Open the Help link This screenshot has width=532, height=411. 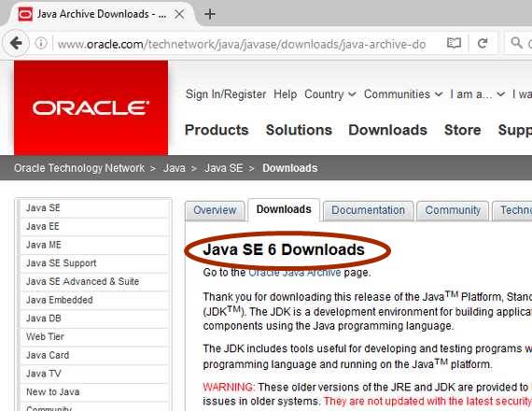(x=285, y=94)
